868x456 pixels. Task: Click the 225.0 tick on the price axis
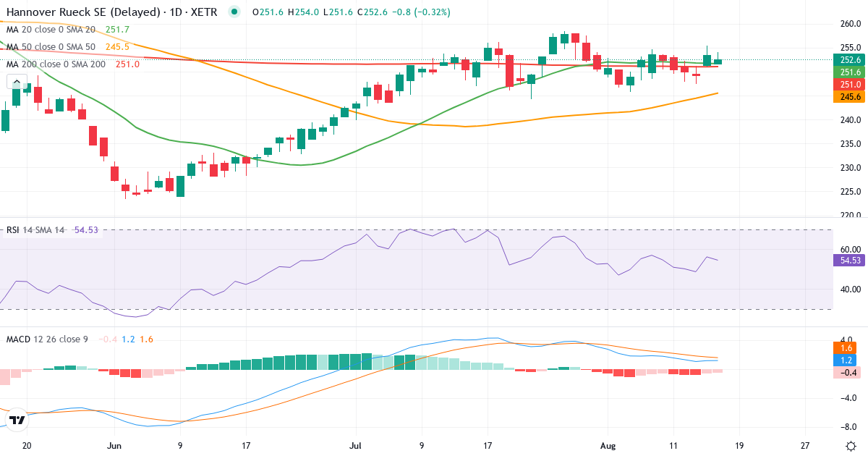pos(851,192)
